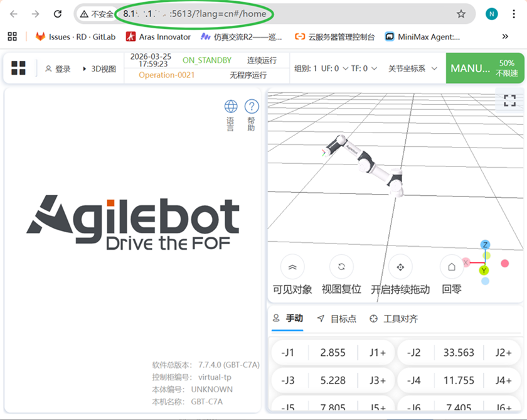Open the UF: 0 user frame dropdown
Screen dimensions: 527x420
(x=334, y=68)
